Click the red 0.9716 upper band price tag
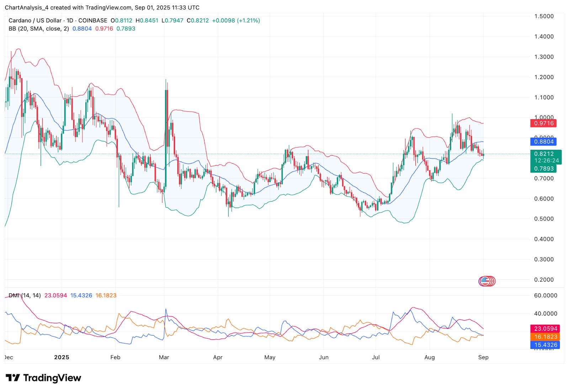The width and height of the screenshot is (569, 392). tap(543, 123)
